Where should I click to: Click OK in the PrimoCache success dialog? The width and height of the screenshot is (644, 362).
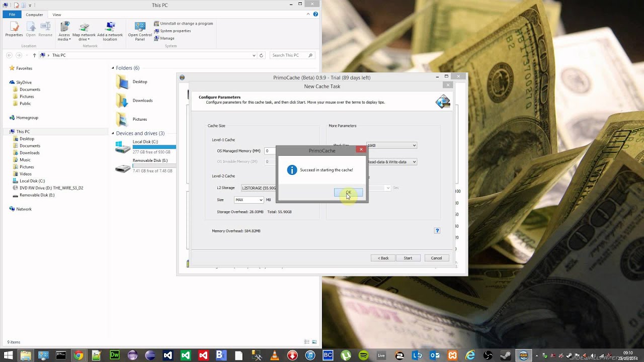(x=348, y=193)
